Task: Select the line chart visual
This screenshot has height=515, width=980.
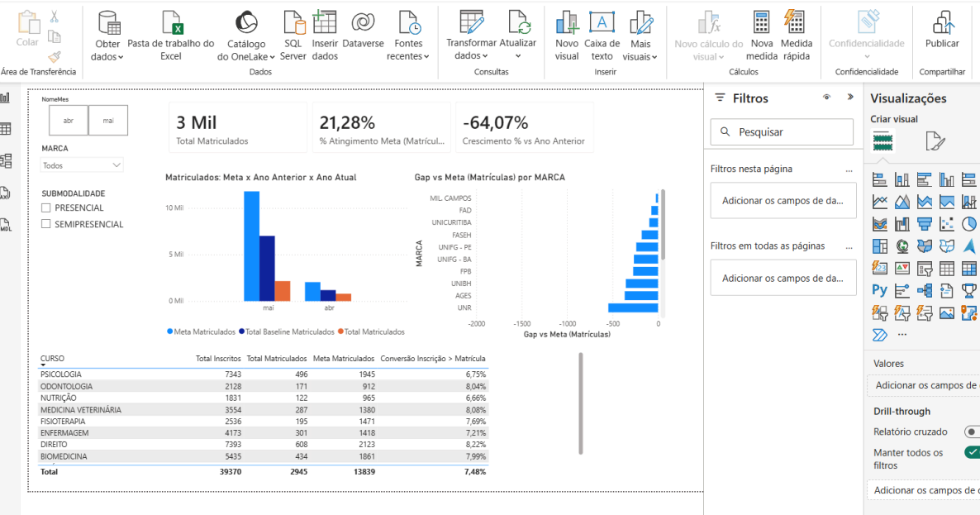Action: tap(879, 202)
